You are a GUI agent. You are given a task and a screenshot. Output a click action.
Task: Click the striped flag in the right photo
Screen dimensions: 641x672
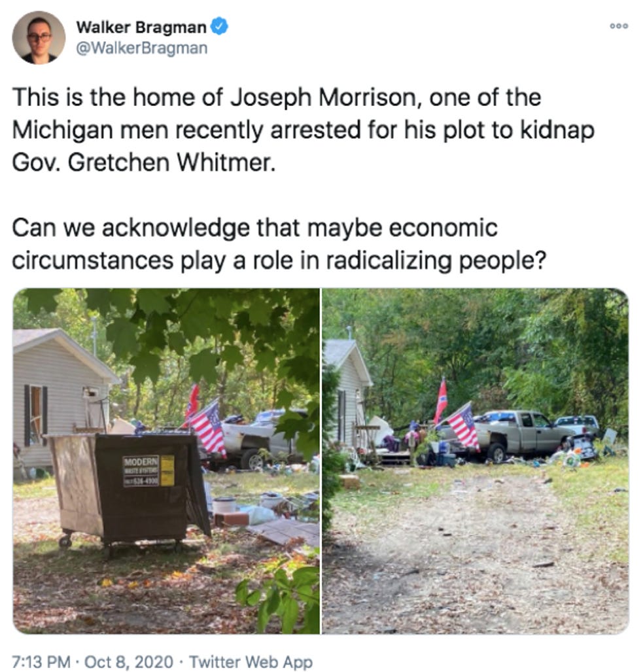pos(464,427)
